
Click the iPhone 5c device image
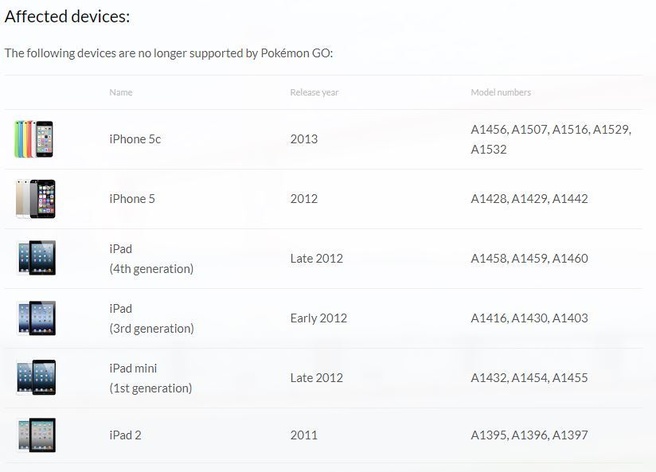pyautogui.click(x=34, y=139)
